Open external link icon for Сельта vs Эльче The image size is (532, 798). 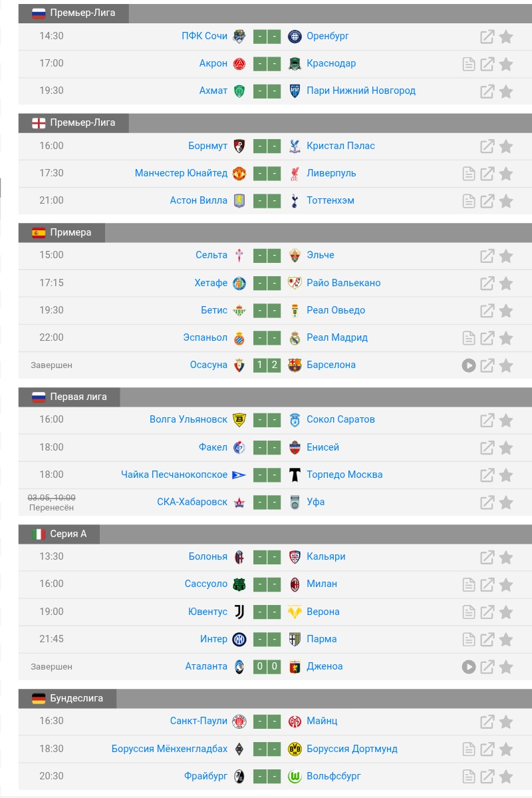487,256
